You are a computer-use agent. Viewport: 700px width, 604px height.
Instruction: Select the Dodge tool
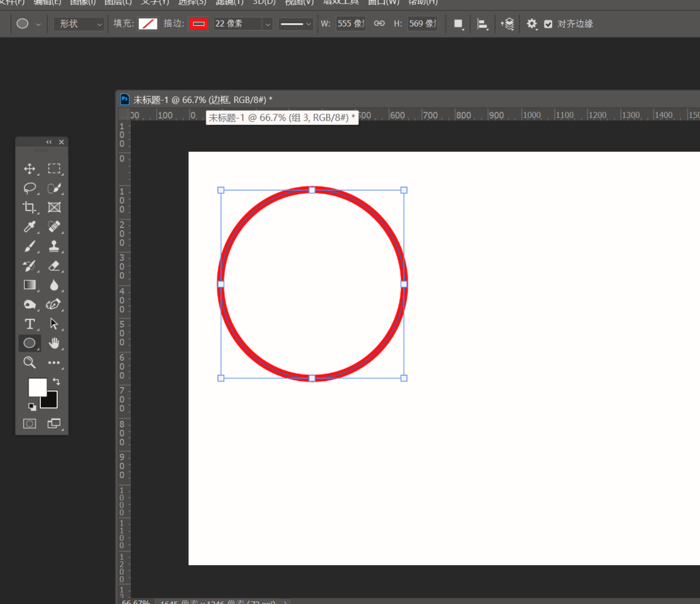click(29, 305)
